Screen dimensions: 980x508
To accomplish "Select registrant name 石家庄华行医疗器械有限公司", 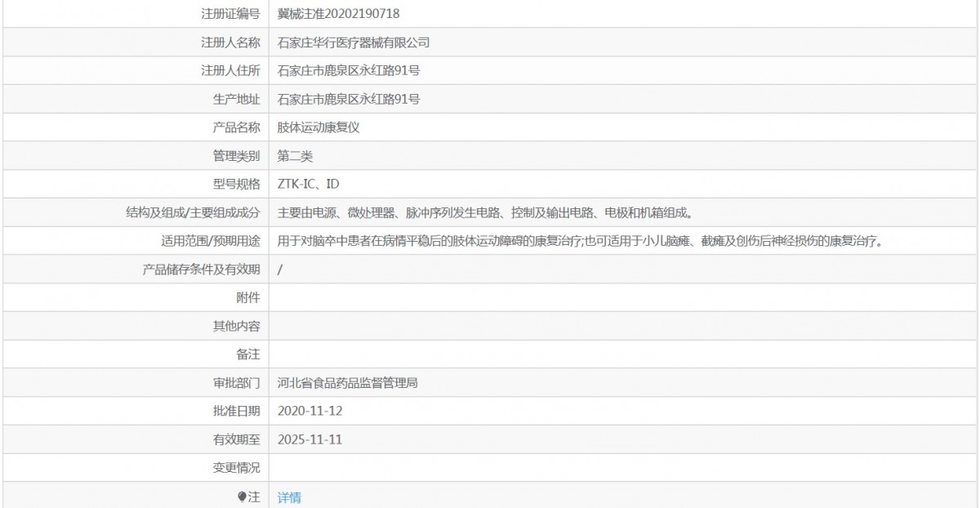I will 354,42.
